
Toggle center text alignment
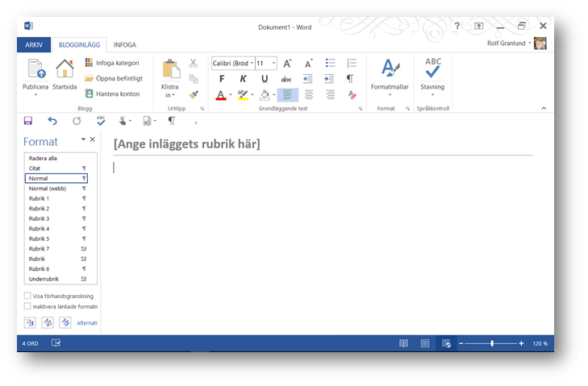tap(309, 95)
